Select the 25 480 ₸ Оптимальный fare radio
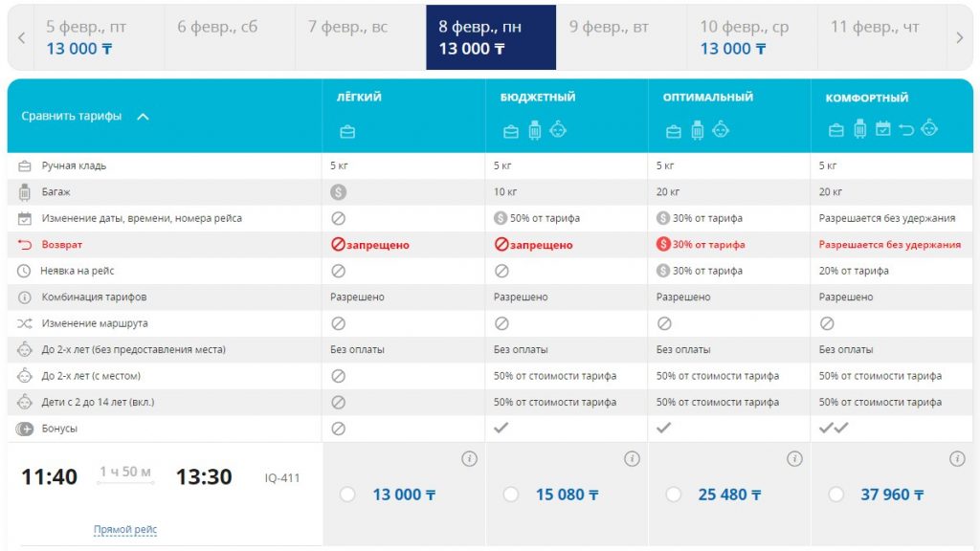Viewport: 980px width, 551px height. point(674,495)
